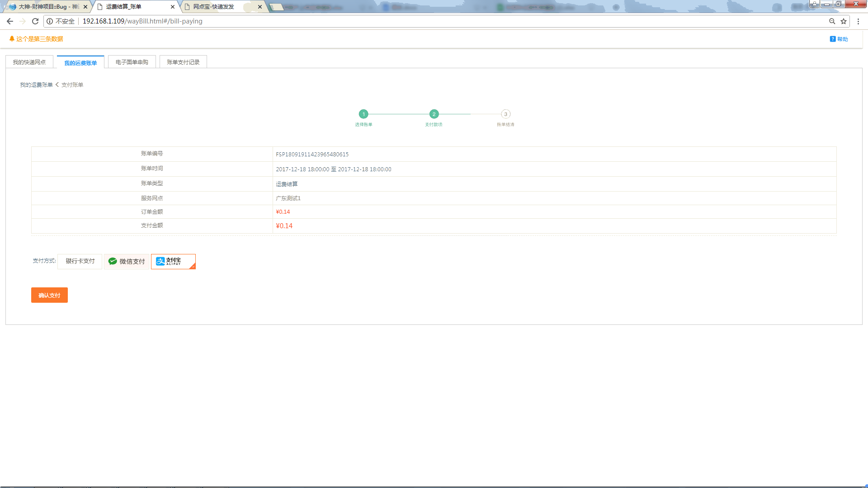
Task: Switch to 电子面单申购 tab
Action: tap(132, 62)
